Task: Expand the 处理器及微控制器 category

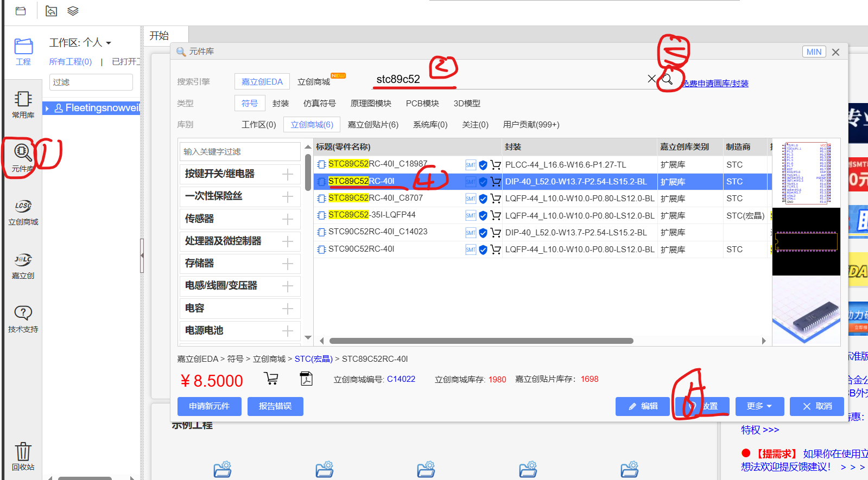Action: click(288, 241)
